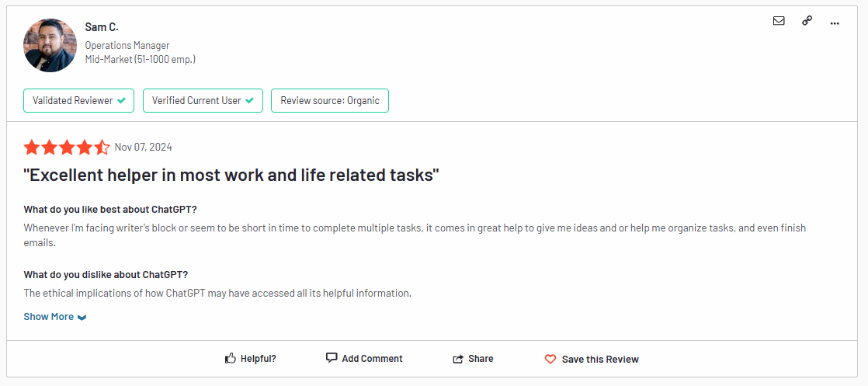Click "What do you like best" heading
The width and height of the screenshot is (868, 386).
[110, 210]
